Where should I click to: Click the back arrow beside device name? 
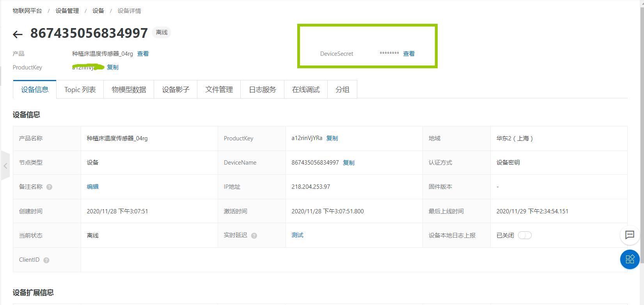[x=18, y=34]
